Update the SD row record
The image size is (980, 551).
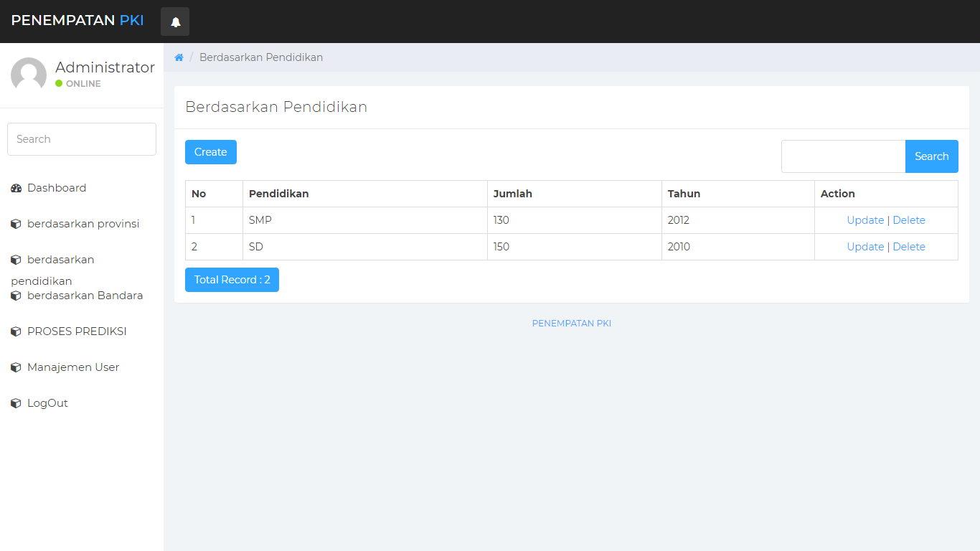coord(865,247)
